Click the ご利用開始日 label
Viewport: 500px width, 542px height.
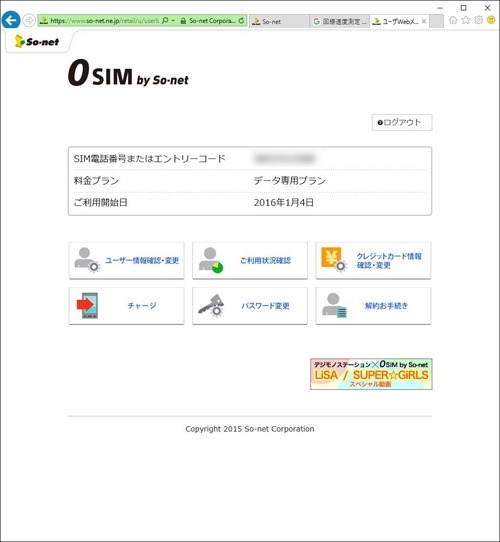click(x=100, y=202)
